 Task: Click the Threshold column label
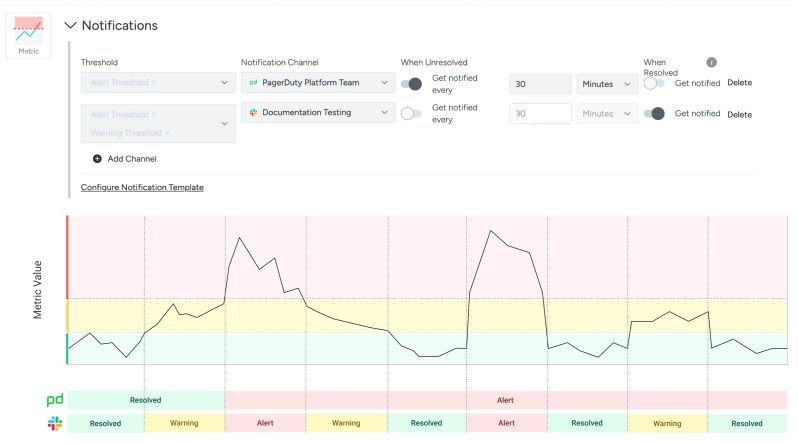click(x=99, y=62)
